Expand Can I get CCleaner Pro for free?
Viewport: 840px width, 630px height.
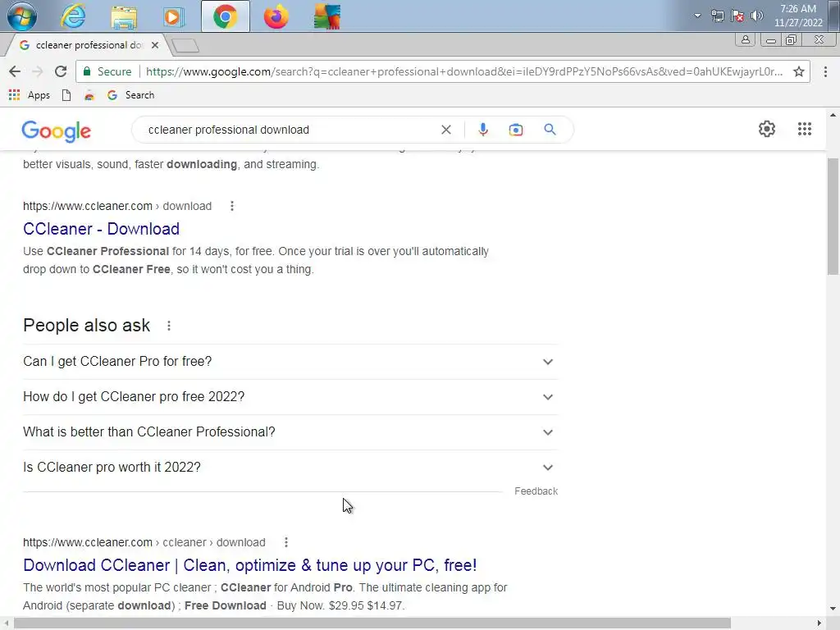click(x=290, y=362)
